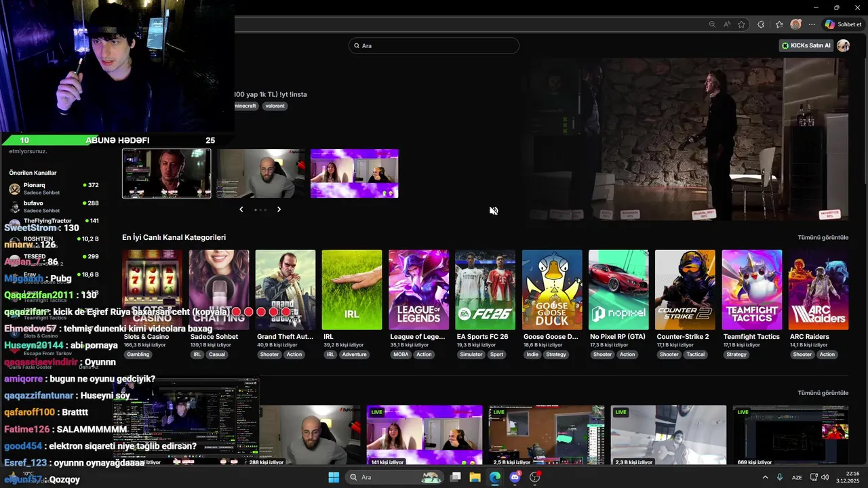
Task: Open Pionarq in recommended channels
Action: coord(54,188)
